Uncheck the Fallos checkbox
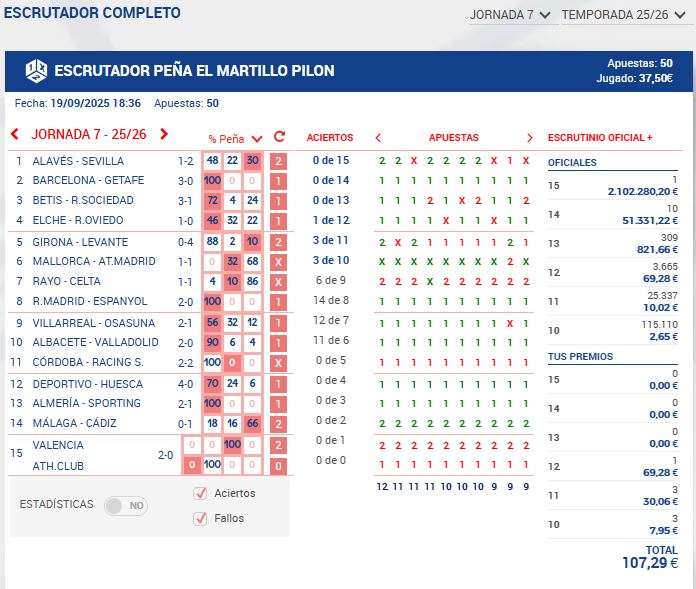This screenshot has width=696, height=589. pyautogui.click(x=200, y=518)
